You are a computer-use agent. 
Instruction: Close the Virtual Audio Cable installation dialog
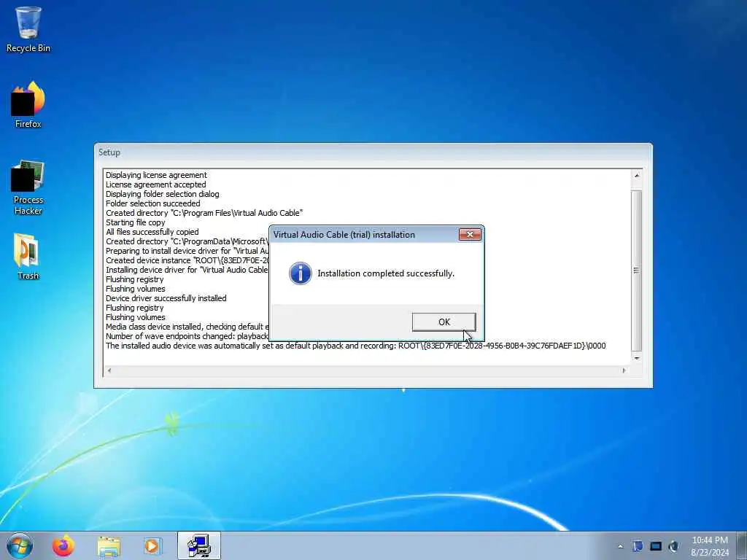[x=470, y=234]
